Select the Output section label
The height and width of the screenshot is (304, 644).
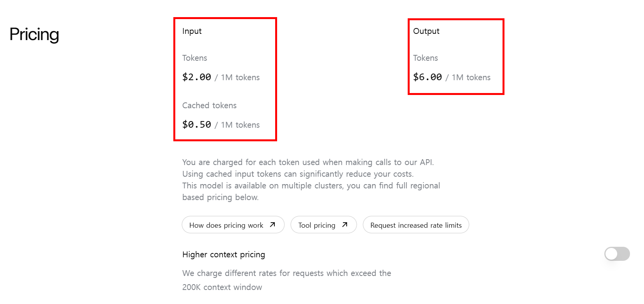pyautogui.click(x=426, y=31)
